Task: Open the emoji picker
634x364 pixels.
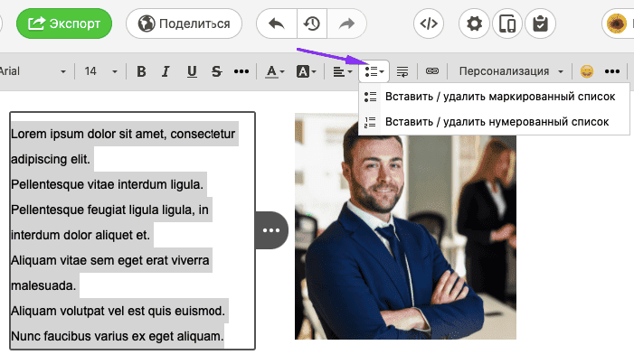Action: coord(587,71)
